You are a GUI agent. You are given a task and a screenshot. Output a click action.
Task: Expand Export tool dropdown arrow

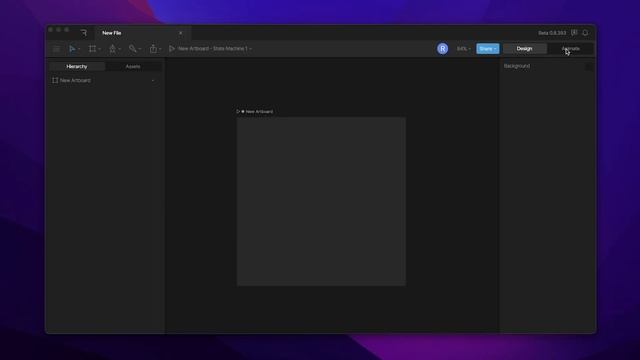coord(160,49)
